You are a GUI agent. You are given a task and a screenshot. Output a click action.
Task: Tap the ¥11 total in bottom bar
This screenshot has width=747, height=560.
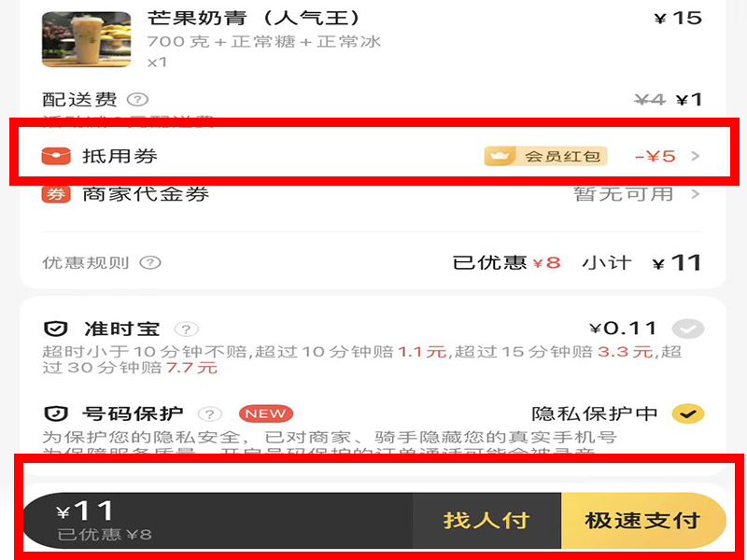[x=86, y=511]
